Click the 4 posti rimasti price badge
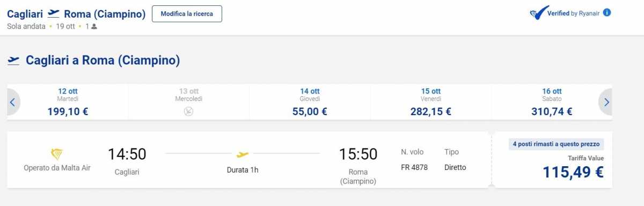The height and width of the screenshot is (206, 644). click(x=556, y=144)
